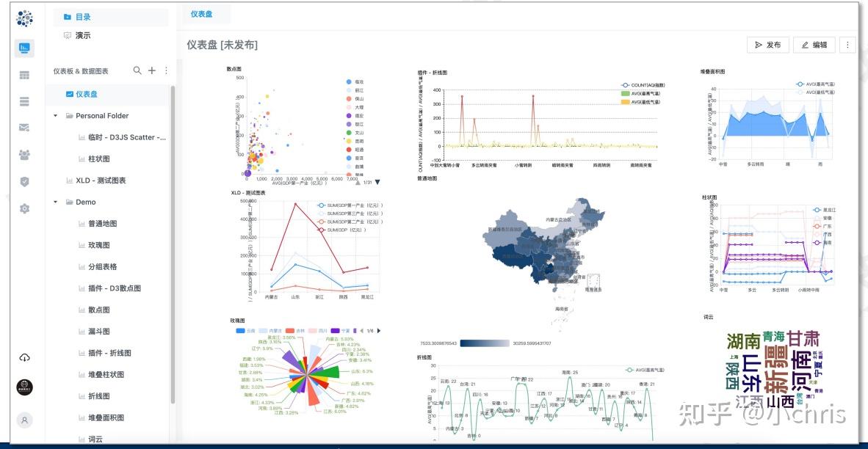Select the dashboards icon in the left rail

coord(24,48)
